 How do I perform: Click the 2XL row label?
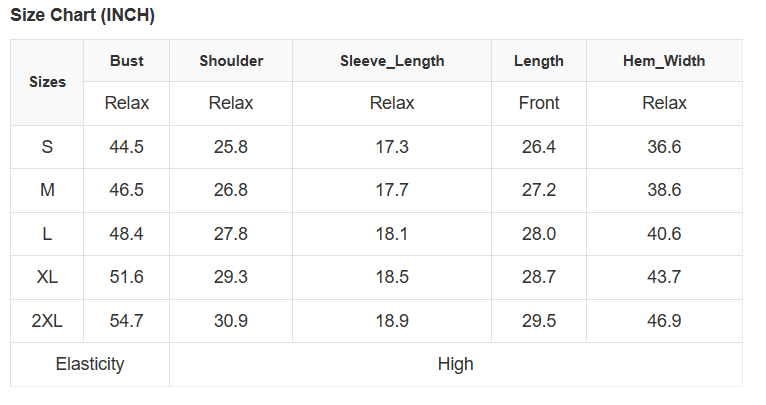click(47, 321)
